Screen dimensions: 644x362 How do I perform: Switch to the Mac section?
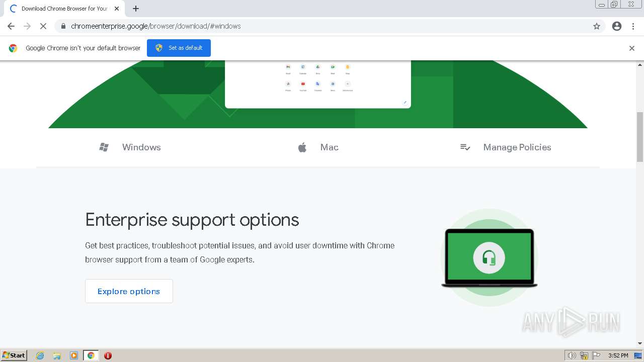coord(318,147)
